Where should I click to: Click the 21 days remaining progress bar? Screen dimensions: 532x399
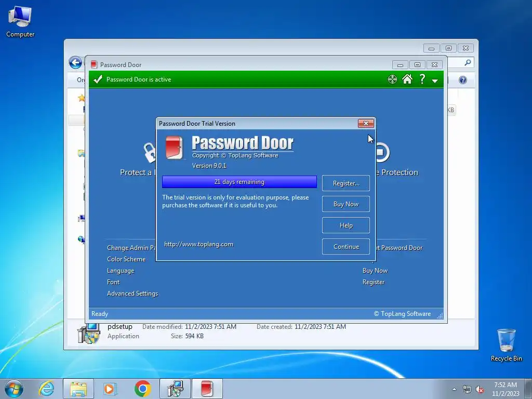[239, 182]
